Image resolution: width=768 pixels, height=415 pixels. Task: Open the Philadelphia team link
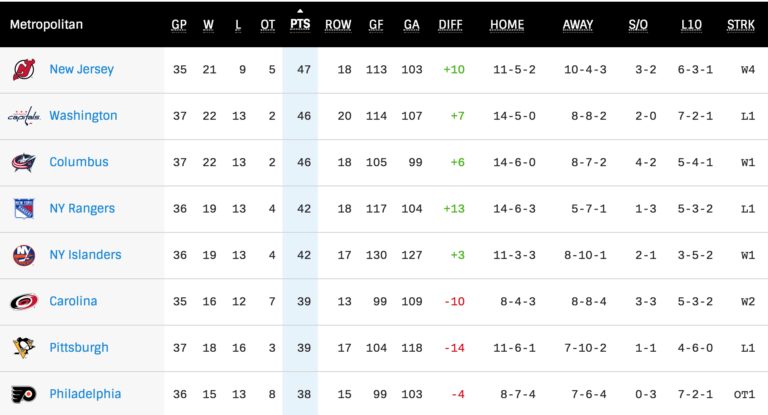85,393
